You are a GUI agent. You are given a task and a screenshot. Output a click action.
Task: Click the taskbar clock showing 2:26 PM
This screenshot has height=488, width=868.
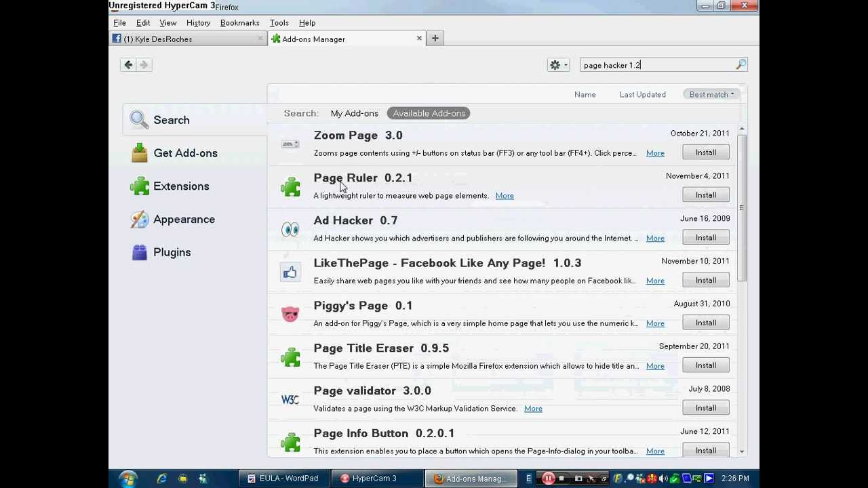point(735,479)
